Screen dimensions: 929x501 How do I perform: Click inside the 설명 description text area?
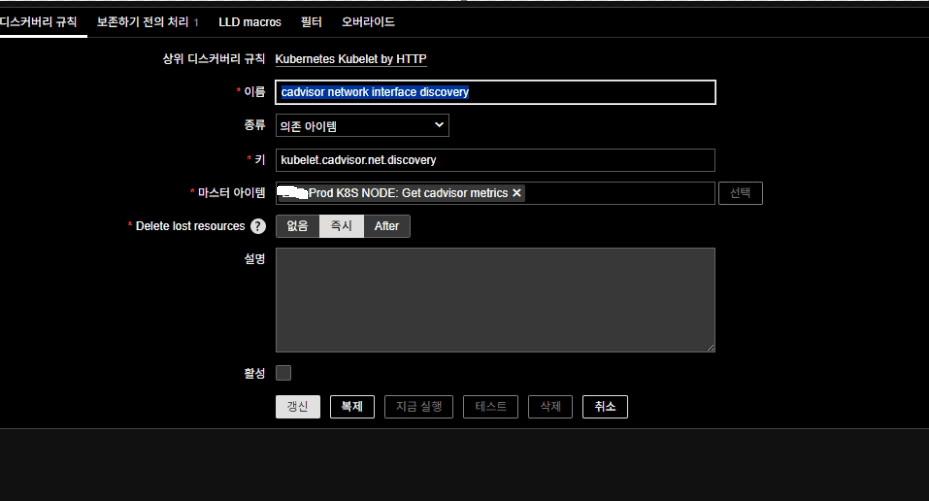point(495,300)
